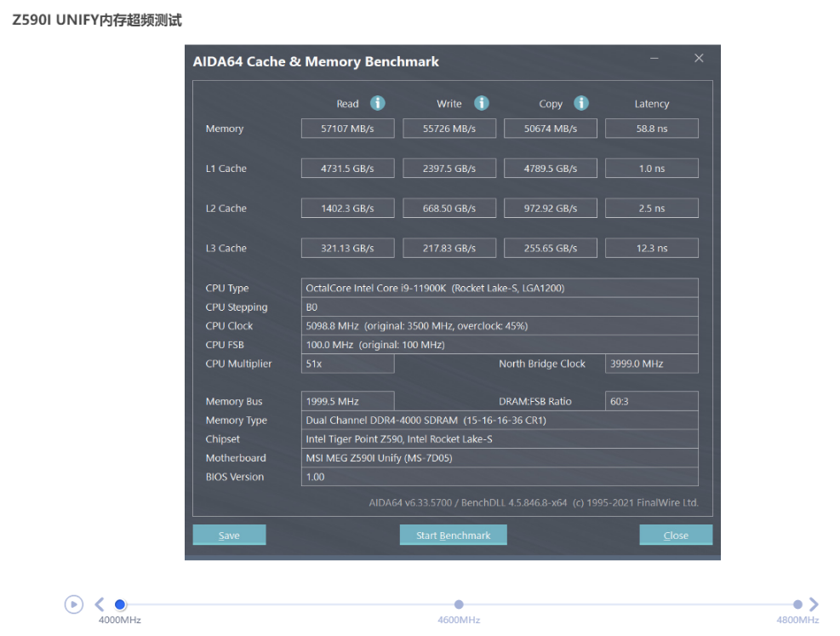Click Memory Bus value 1999.5 MHz
Image resolution: width=840 pixels, height=636 pixels.
pyautogui.click(x=348, y=401)
